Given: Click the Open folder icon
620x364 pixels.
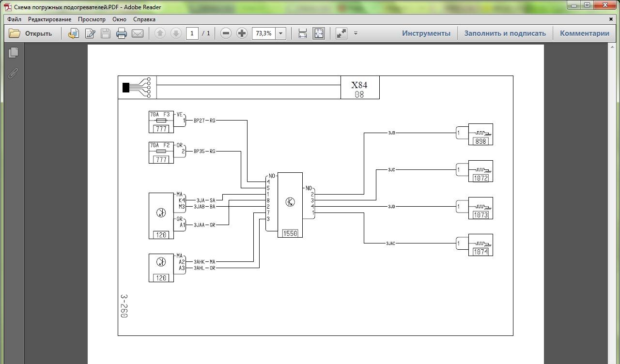Looking at the screenshot, I should pyautogui.click(x=15, y=33).
